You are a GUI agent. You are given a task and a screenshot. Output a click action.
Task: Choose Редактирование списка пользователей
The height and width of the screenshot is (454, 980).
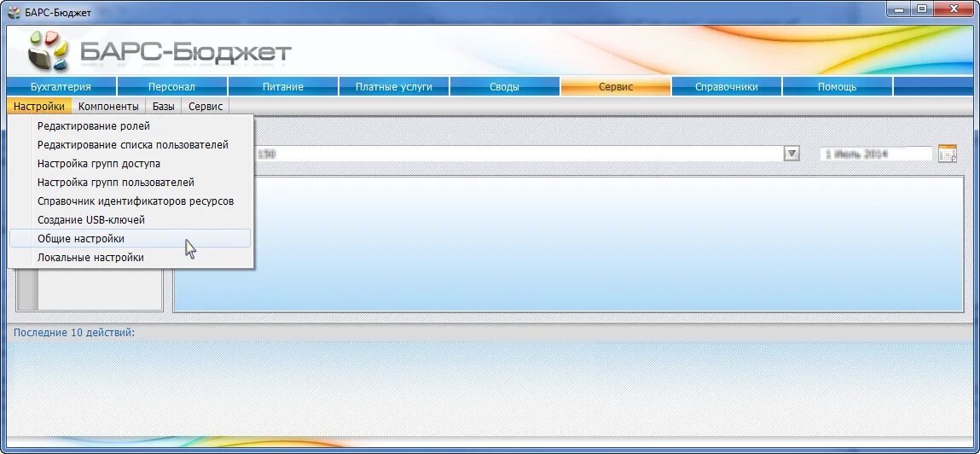coord(130,145)
